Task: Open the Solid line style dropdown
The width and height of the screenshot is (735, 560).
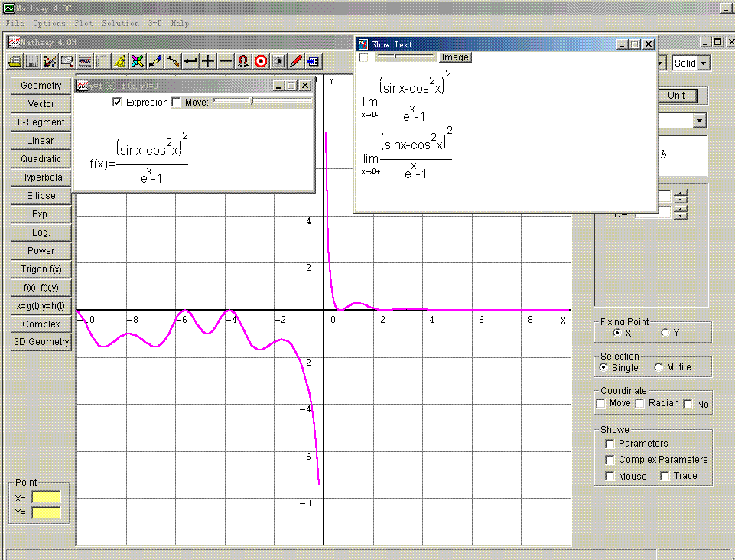Action: pos(704,63)
